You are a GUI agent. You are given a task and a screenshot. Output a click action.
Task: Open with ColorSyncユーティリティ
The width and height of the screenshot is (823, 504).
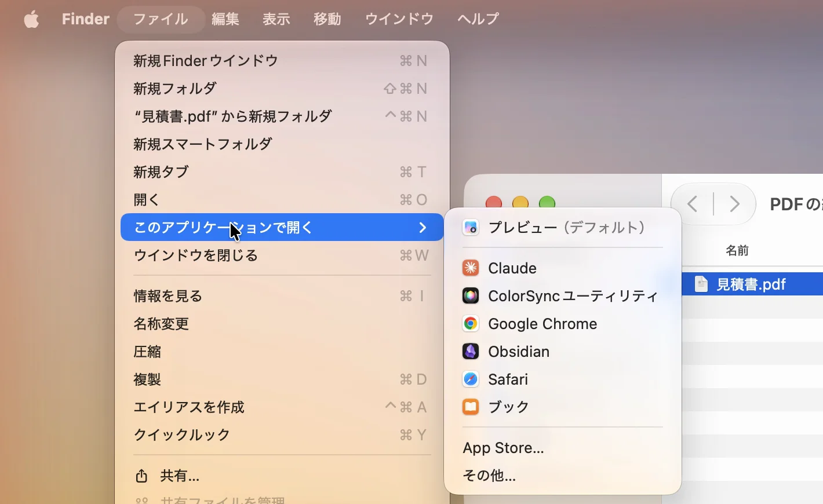coord(563,296)
